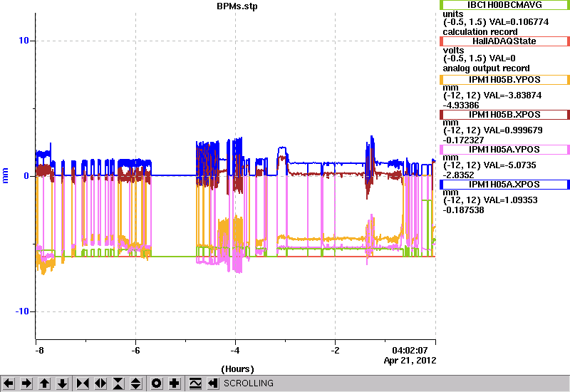The height and width of the screenshot is (392, 570).
Task: Click the wave graph mode icon
Action: 195,383
